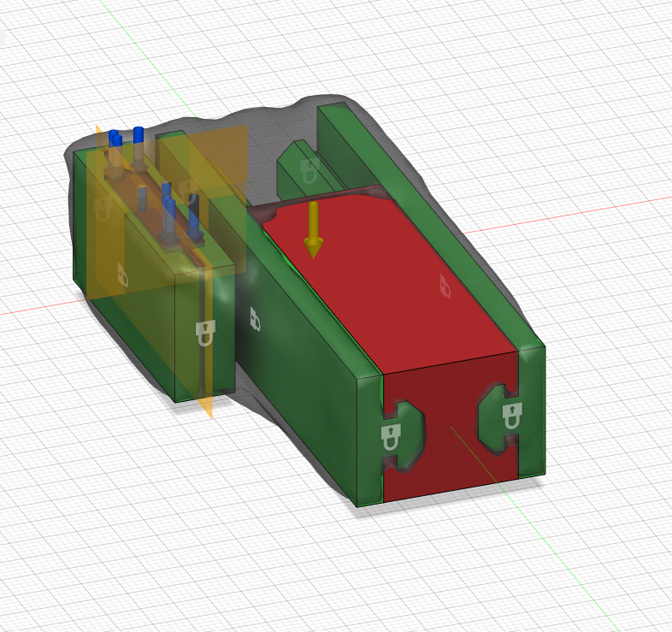Select lock glyph on long green side wall
Image resolution: width=672 pixels, height=632 pixels.
click(255, 319)
